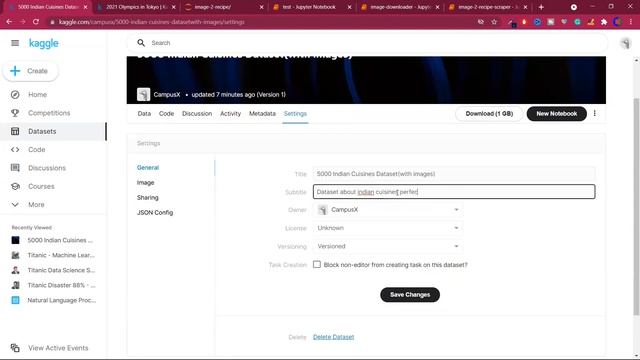This screenshot has height=360, width=640.
Task: Click Download (1 GB) button
Action: pos(489,114)
